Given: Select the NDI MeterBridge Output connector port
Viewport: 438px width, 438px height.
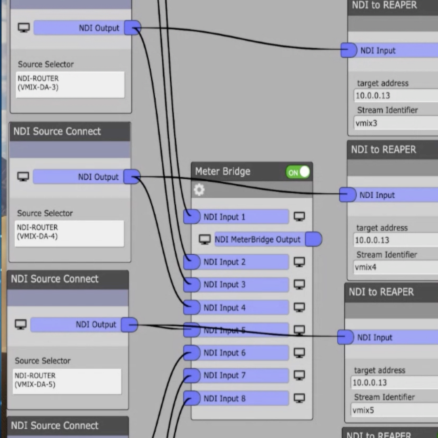Looking at the screenshot, I should (314, 239).
